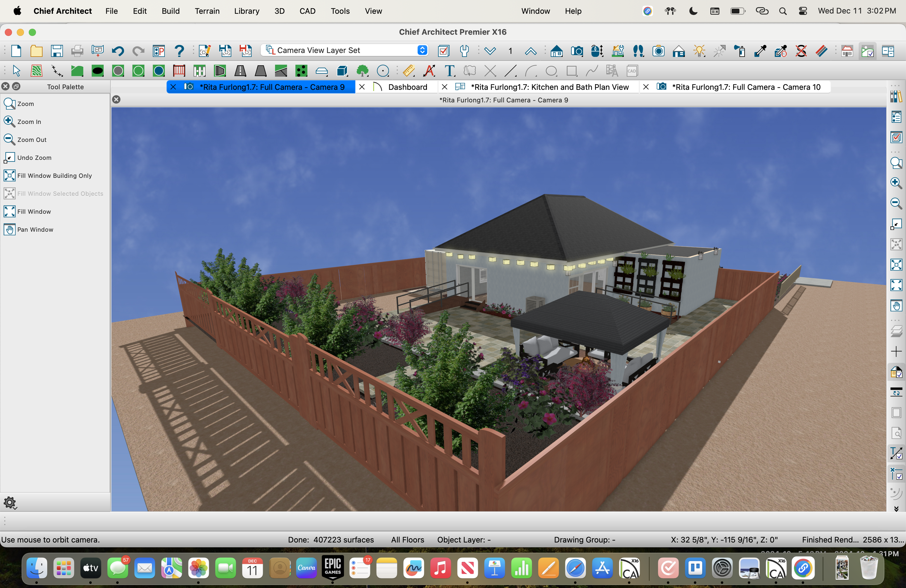Image resolution: width=906 pixels, height=588 pixels.
Task: Open Canva from the Dock
Action: click(x=306, y=568)
